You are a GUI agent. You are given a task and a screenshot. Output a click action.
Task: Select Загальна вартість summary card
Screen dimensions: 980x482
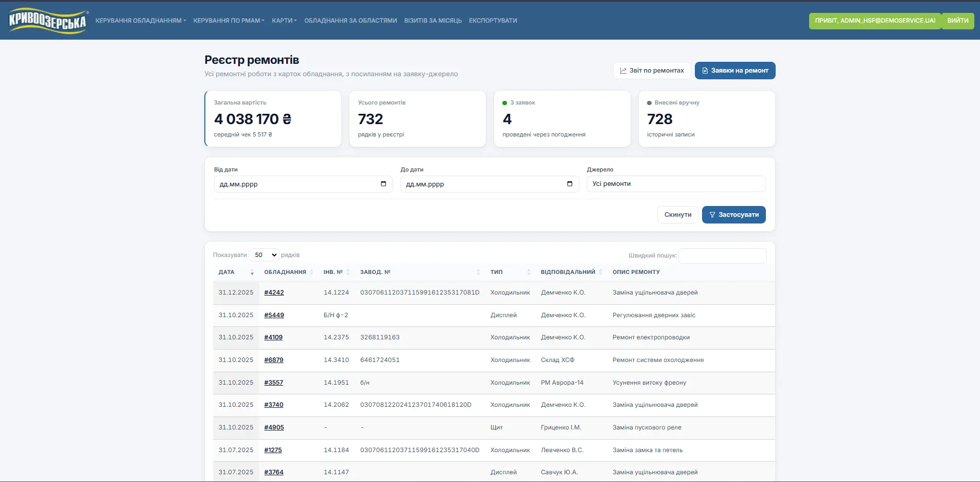tap(273, 119)
